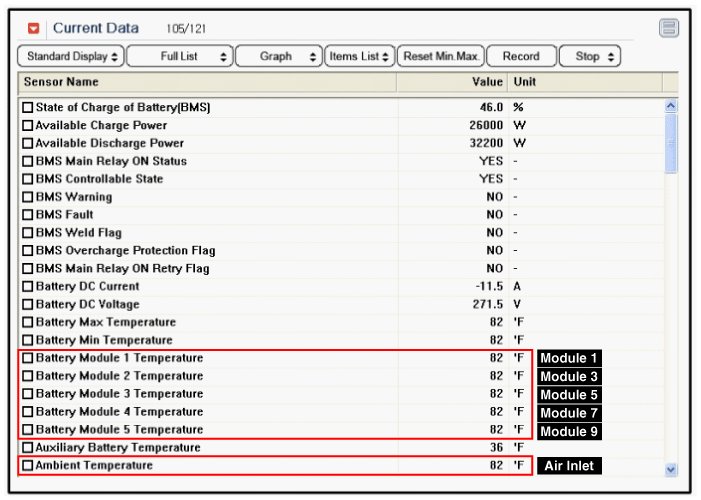
Task: Enable the Battery DC Voltage checkbox
Action: 28,304
